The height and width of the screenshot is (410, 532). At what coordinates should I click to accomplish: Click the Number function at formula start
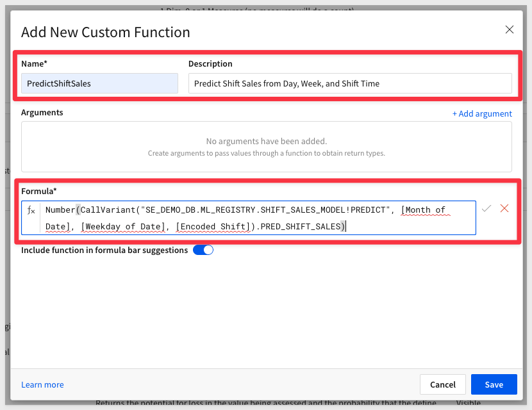tap(60, 209)
